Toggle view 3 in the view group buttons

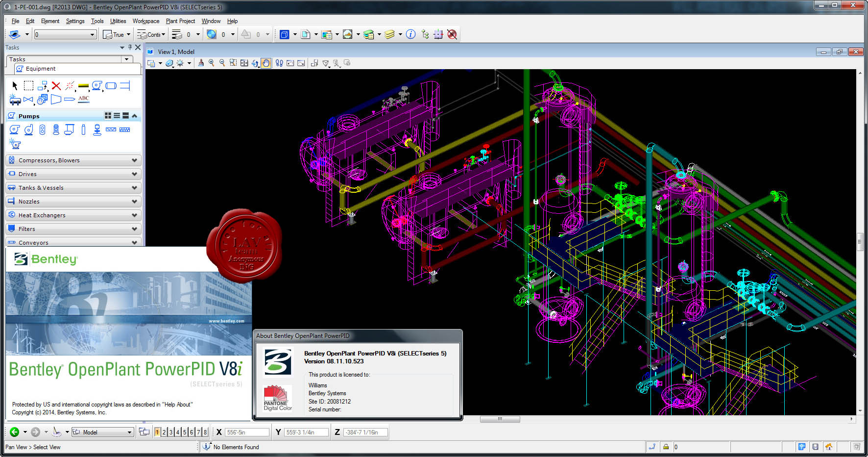[x=171, y=432]
